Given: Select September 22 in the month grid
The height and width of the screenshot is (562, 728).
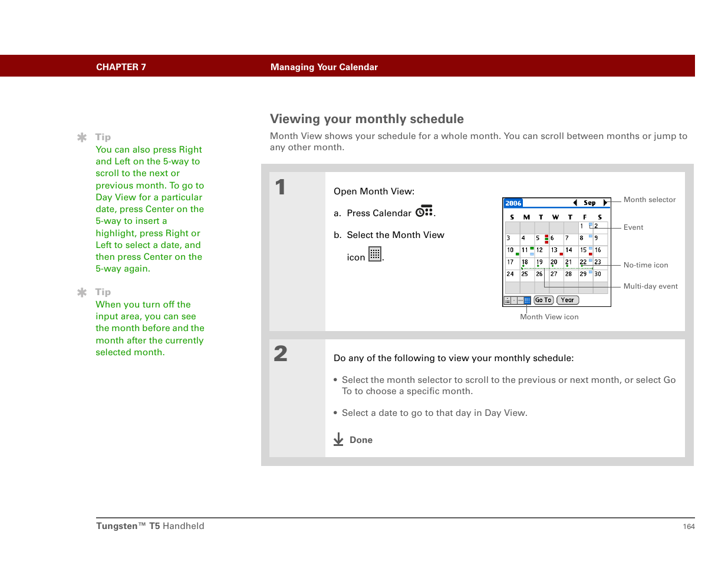Looking at the screenshot, I should (x=586, y=263).
